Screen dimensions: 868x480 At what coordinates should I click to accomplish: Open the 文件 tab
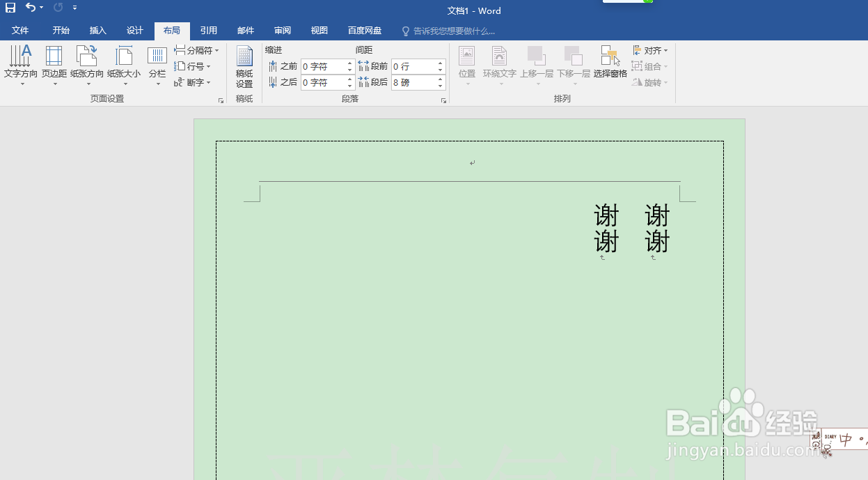(x=20, y=31)
